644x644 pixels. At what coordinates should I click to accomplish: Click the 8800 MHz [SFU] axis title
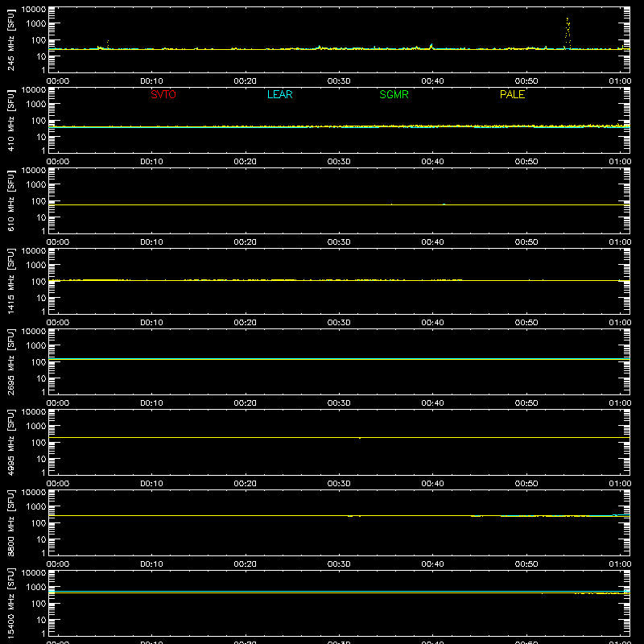point(11,522)
